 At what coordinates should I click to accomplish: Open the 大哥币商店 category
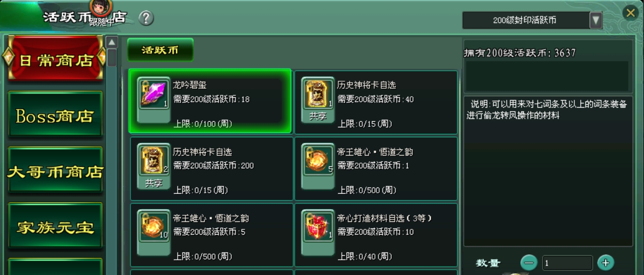point(55,171)
